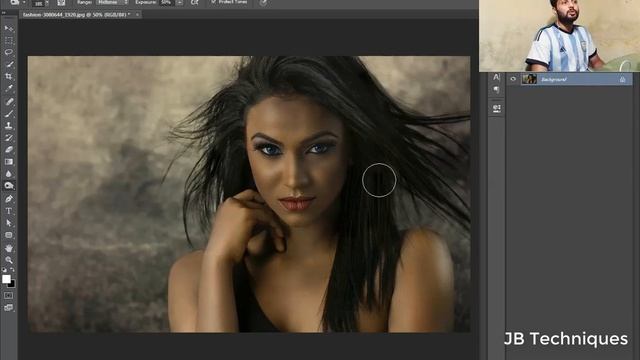
Task: Select the Hand tool
Action: click(9, 248)
